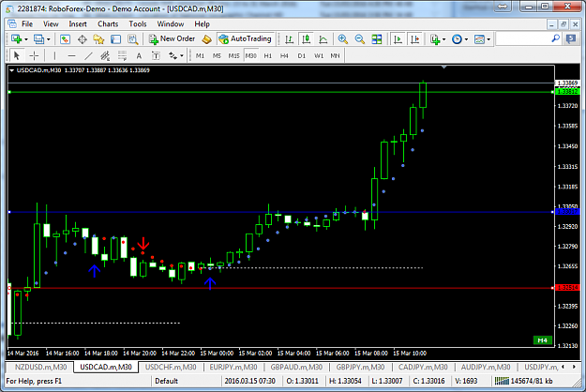The image size is (586, 392).
Task: Switch chart to Line Chart mode
Action: click(x=323, y=38)
